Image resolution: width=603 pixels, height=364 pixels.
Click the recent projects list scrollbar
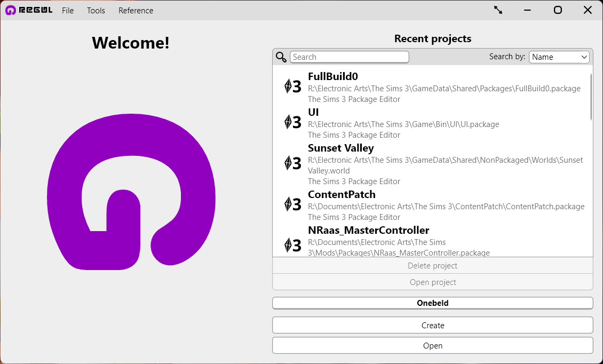pyautogui.click(x=591, y=97)
